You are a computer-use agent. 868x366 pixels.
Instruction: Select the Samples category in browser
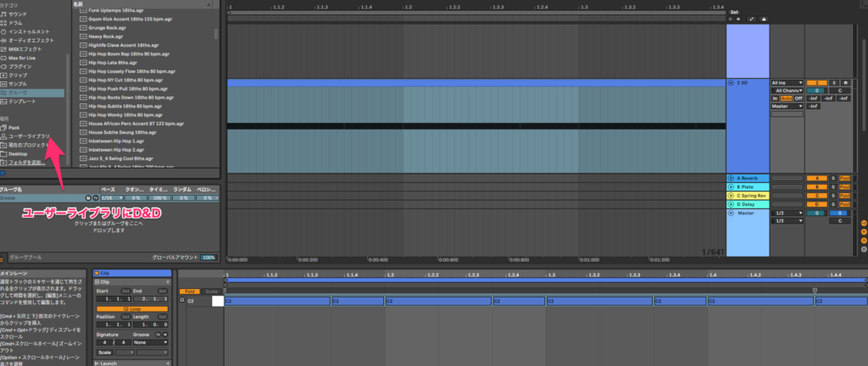coord(19,83)
